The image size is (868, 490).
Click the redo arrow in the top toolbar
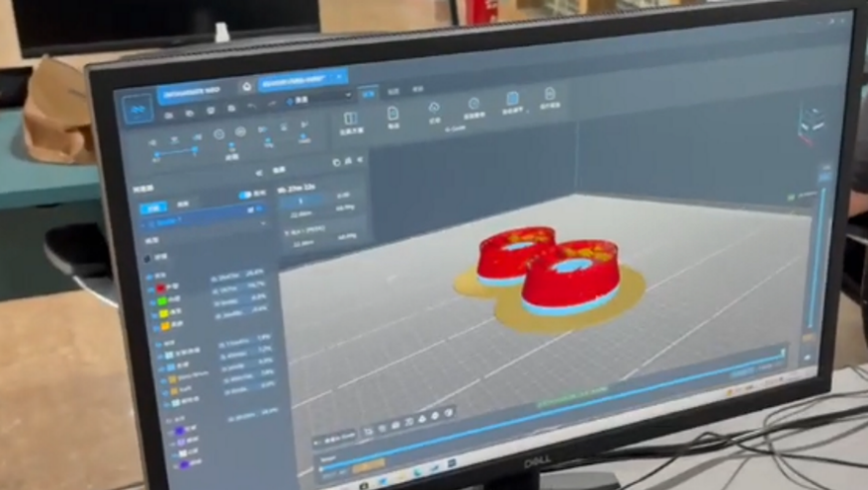(x=271, y=104)
